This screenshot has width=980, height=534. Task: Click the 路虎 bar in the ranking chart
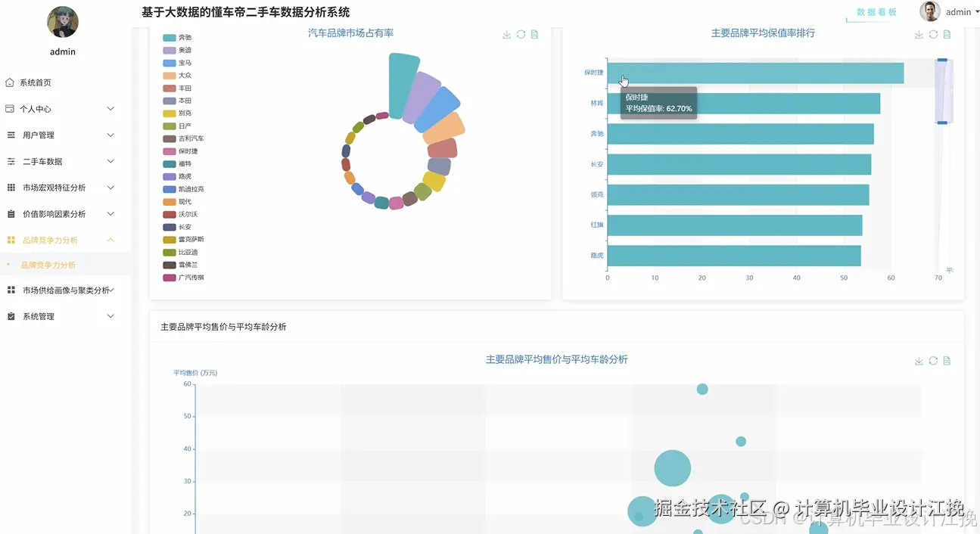(x=734, y=256)
